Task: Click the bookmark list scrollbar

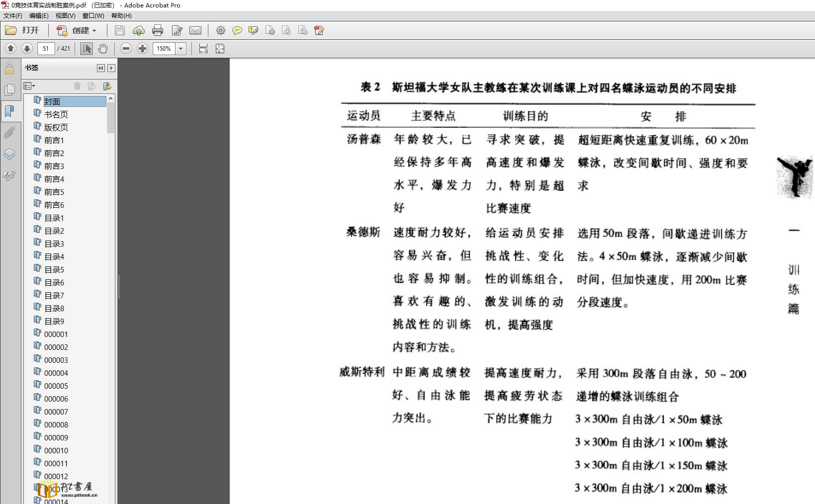Action: tap(110, 118)
